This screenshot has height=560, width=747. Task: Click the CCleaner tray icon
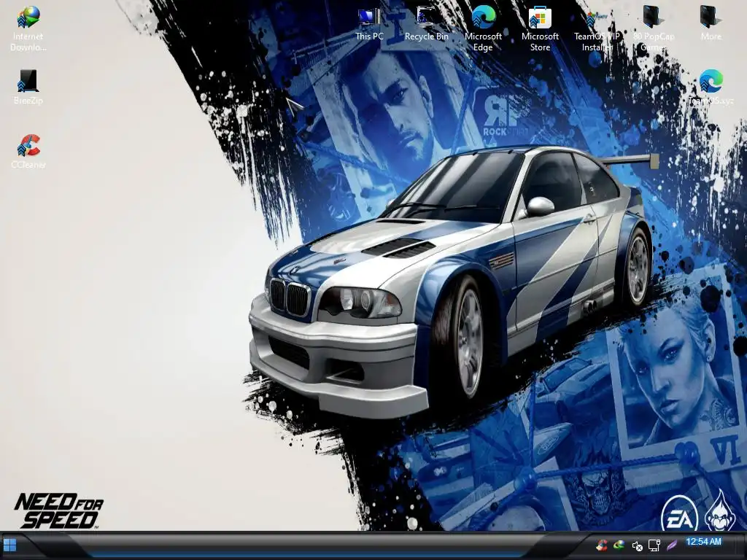602,545
